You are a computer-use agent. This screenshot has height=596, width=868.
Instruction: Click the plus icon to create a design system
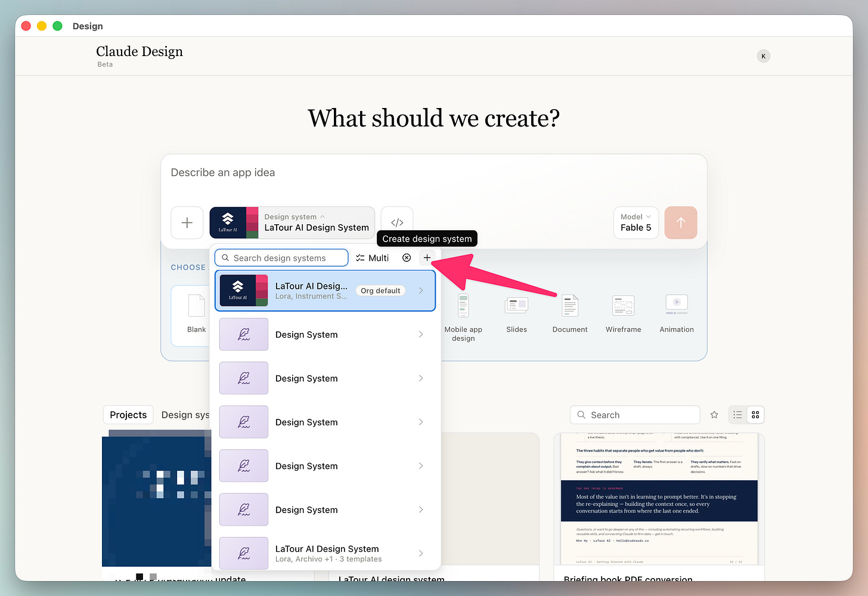click(x=427, y=258)
